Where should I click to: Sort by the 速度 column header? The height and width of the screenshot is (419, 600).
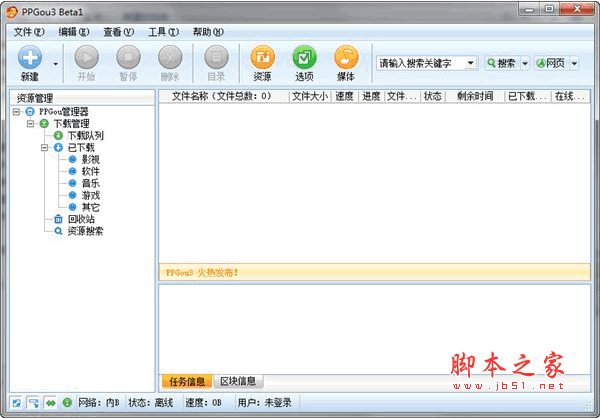pyautogui.click(x=344, y=96)
